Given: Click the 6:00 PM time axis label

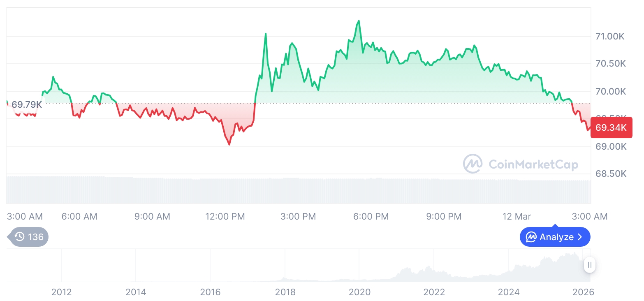Looking at the screenshot, I should coord(371,216).
